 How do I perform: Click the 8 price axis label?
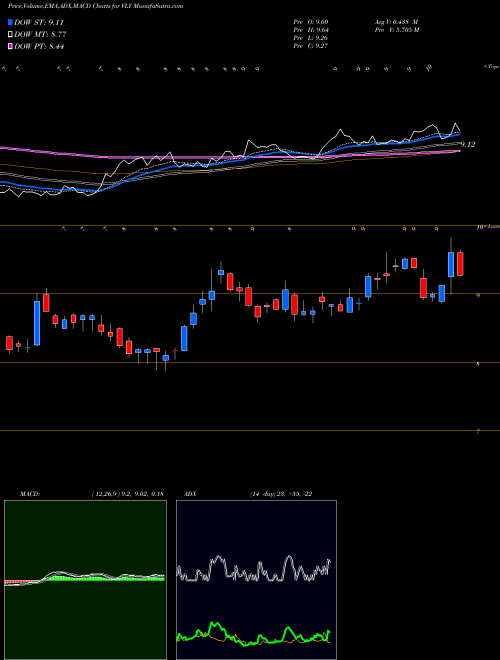pyautogui.click(x=478, y=364)
